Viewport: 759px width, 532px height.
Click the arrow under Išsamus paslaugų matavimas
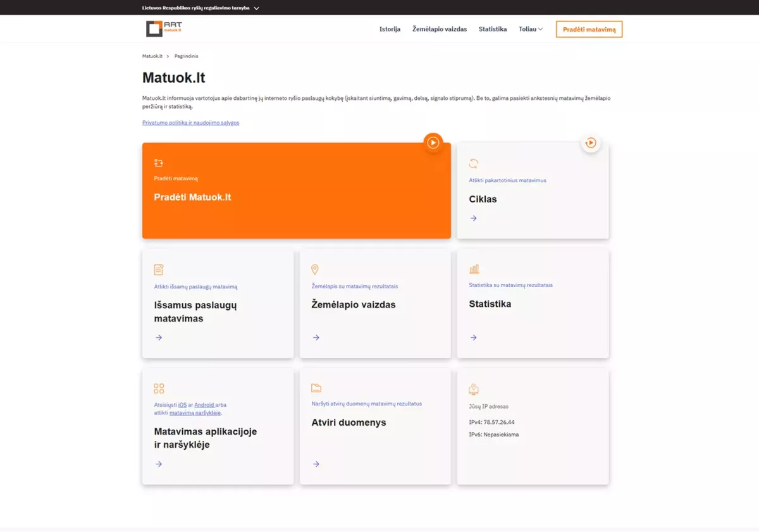[159, 338]
